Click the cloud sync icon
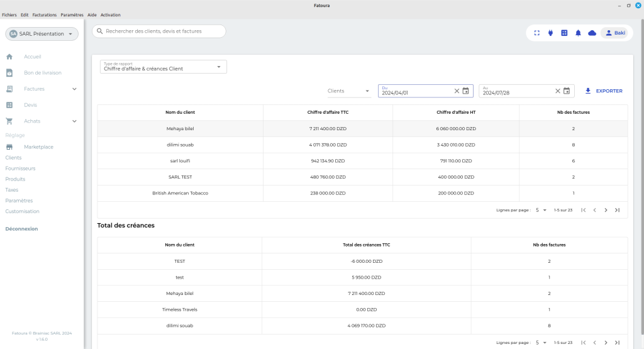 tap(592, 33)
